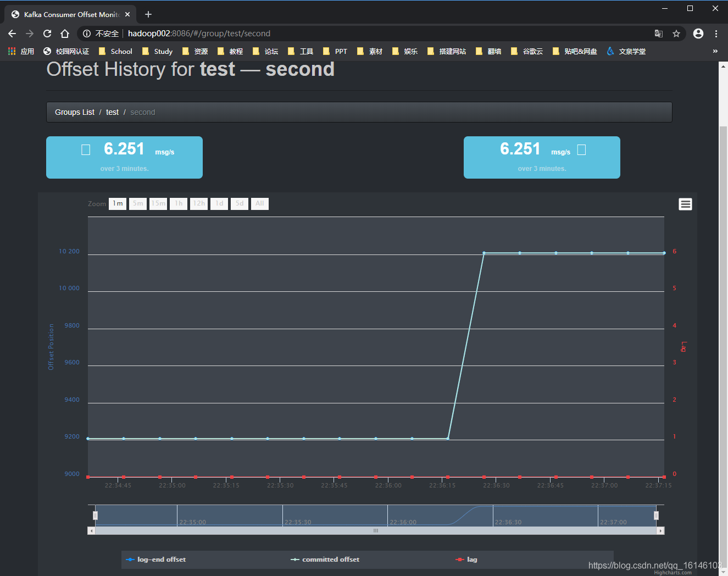
Task: Click the navigator scroll left arrow
Action: [x=91, y=531]
